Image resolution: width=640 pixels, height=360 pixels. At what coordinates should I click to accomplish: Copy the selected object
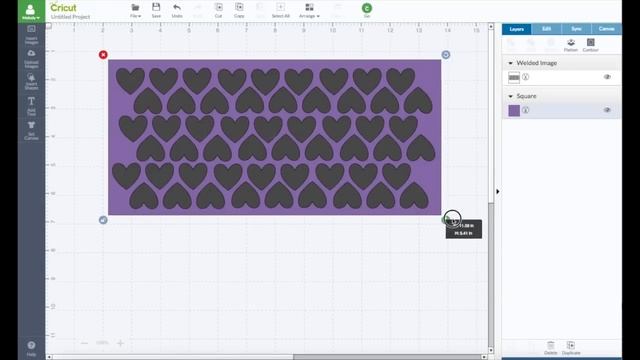click(x=239, y=11)
